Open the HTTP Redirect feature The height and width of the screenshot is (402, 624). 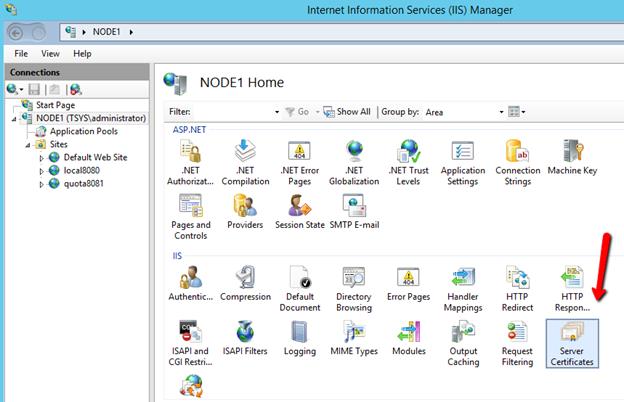click(517, 289)
